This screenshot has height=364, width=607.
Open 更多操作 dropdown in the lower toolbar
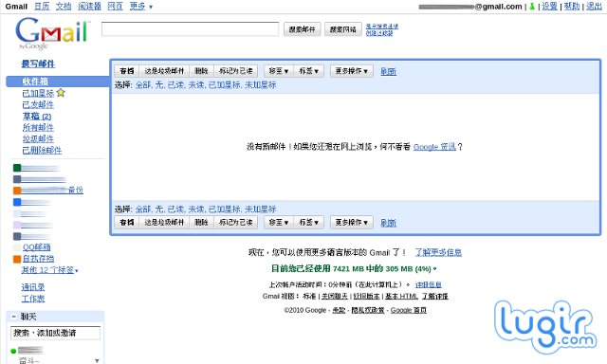pos(352,222)
